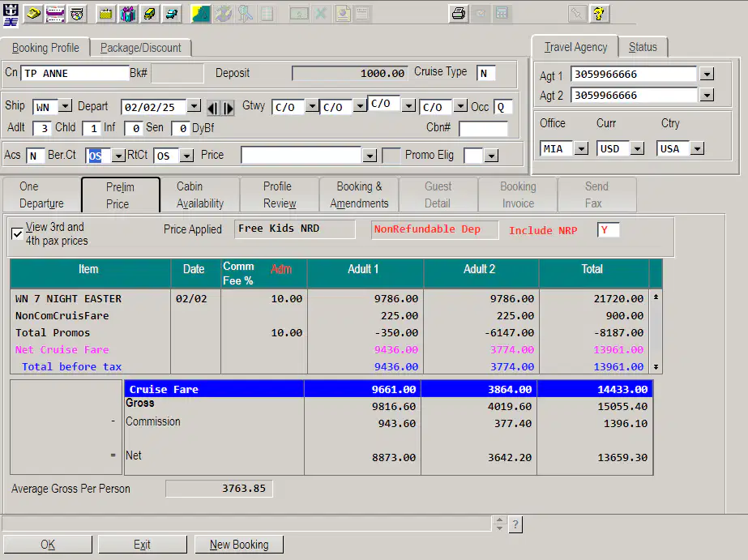748x560 pixels.
Task: Click the message bar spinner arrows
Action: pyautogui.click(x=499, y=524)
